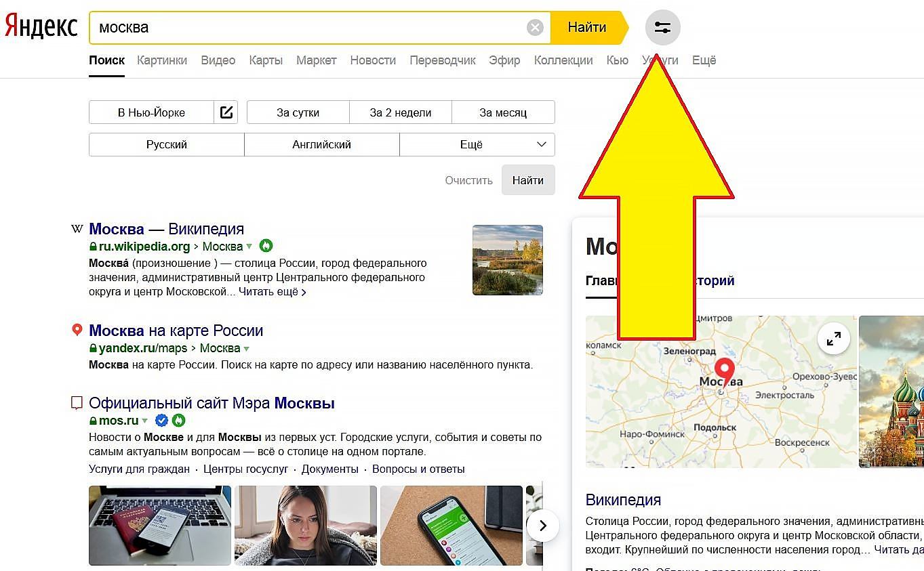924x571 pixels.
Task: Click the Yandex logo
Action: [x=41, y=27]
